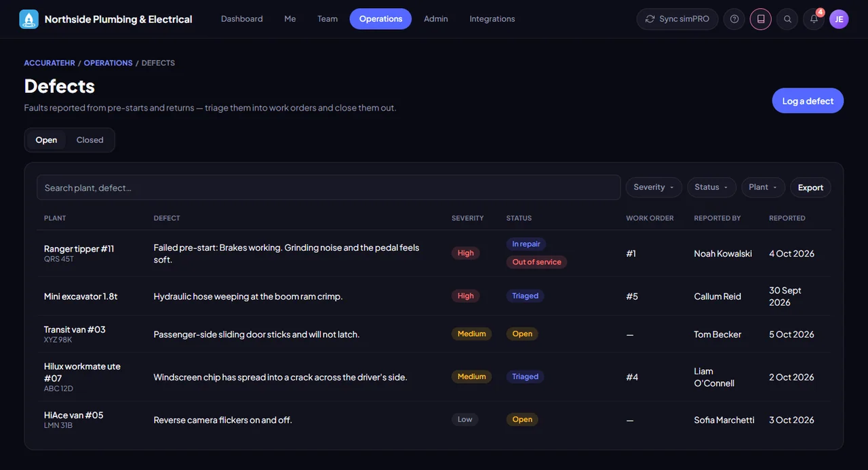This screenshot has height=470, width=868.
Task: Open search via the magnifier icon
Action: pos(787,19)
